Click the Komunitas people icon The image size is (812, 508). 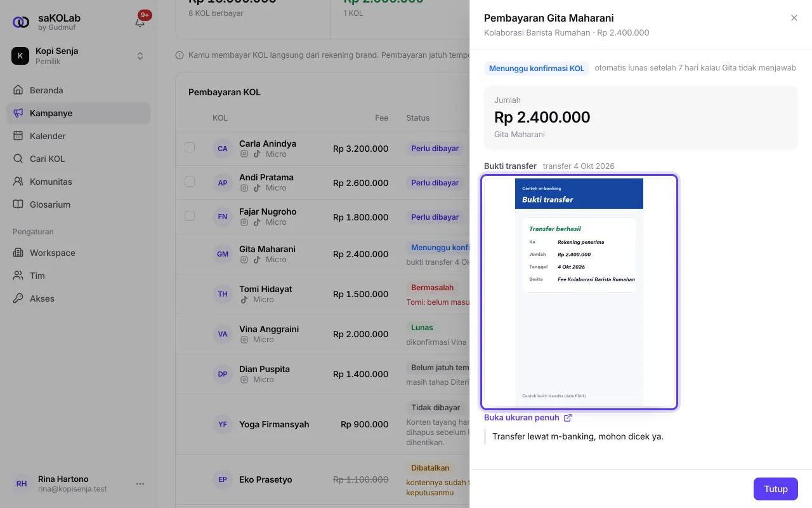coord(18,182)
